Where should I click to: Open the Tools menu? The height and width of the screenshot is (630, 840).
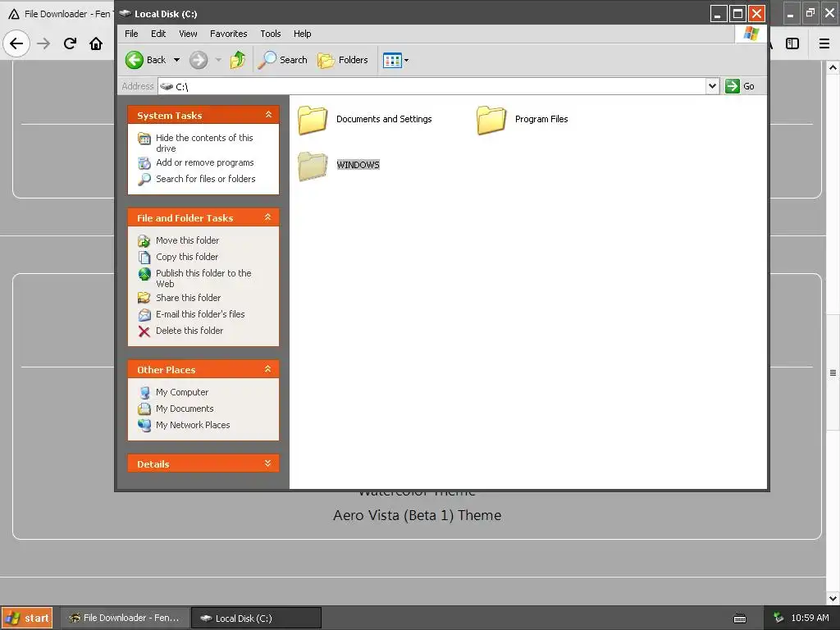click(271, 34)
